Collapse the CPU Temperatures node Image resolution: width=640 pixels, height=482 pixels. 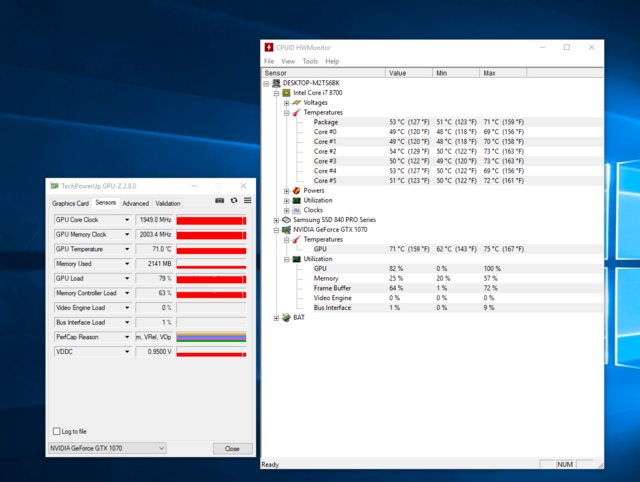pos(287,113)
